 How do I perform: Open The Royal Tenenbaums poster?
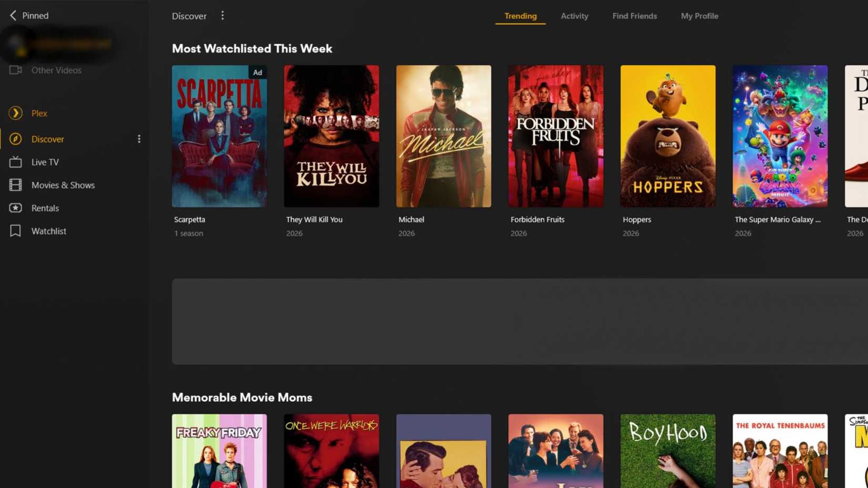[x=780, y=451]
